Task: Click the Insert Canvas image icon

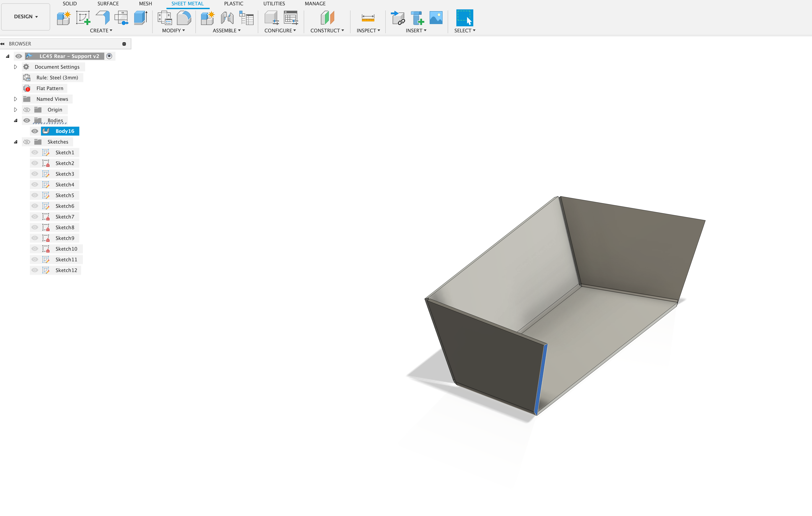Action: [x=436, y=18]
